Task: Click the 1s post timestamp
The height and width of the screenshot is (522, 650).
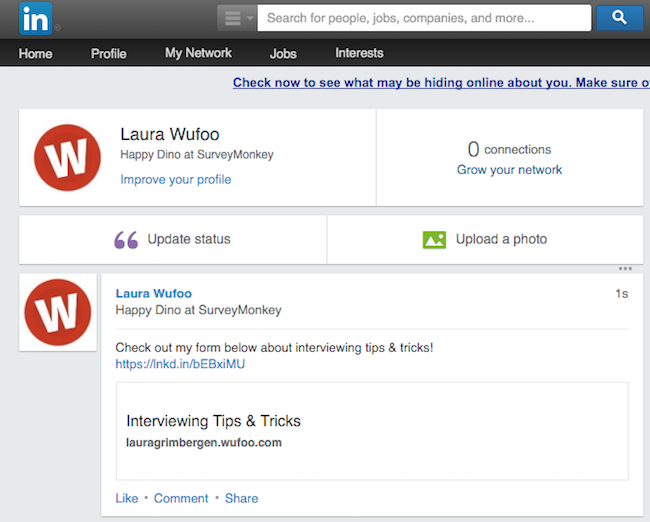Action: point(622,294)
